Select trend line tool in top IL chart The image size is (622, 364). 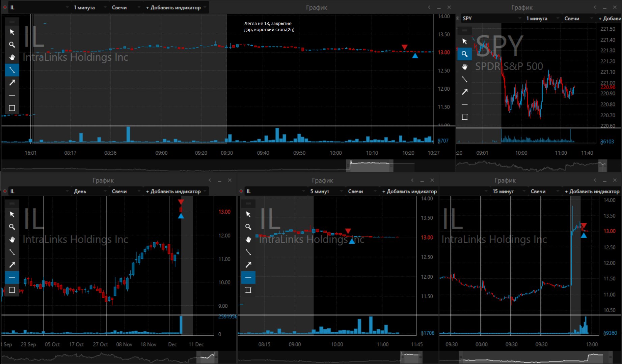coord(12,70)
